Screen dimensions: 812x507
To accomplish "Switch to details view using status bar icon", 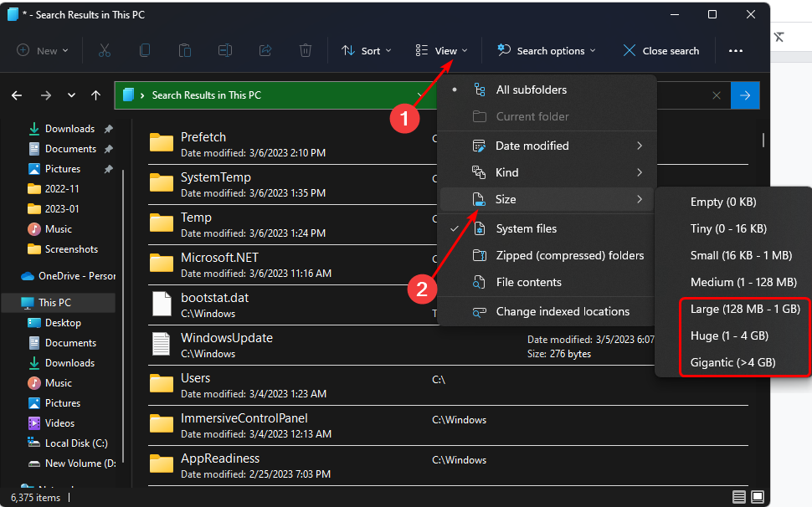I will (738, 496).
